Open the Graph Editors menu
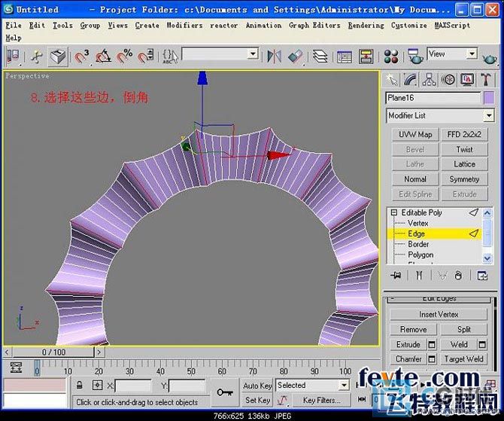The height and width of the screenshot is (421, 504). [314, 25]
